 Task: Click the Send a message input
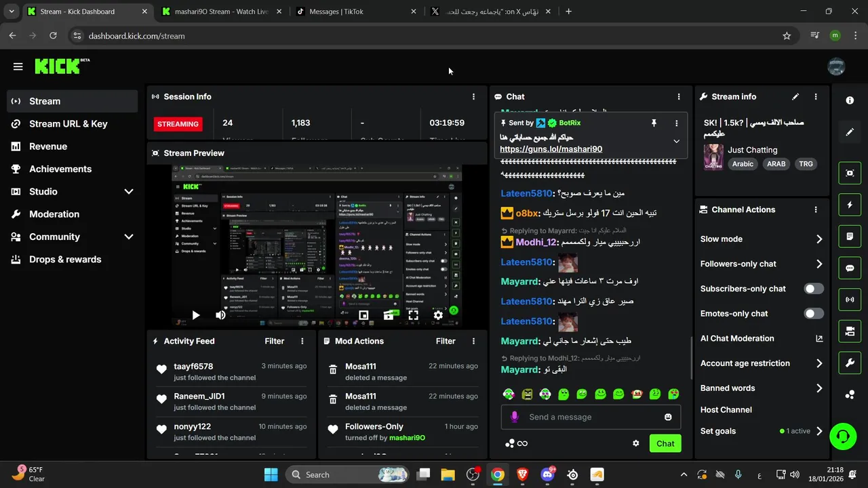coord(590,417)
